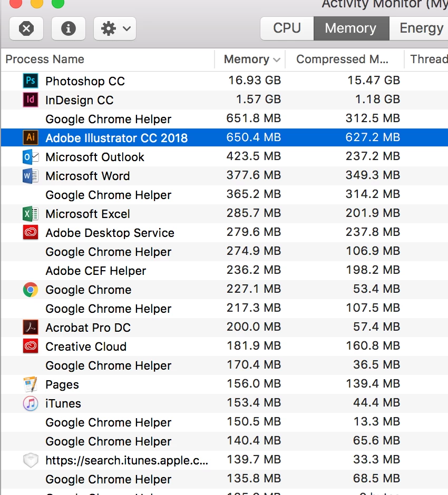Click the Pages app icon
Viewport: 448px width, 495px height.
(x=31, y=384)
